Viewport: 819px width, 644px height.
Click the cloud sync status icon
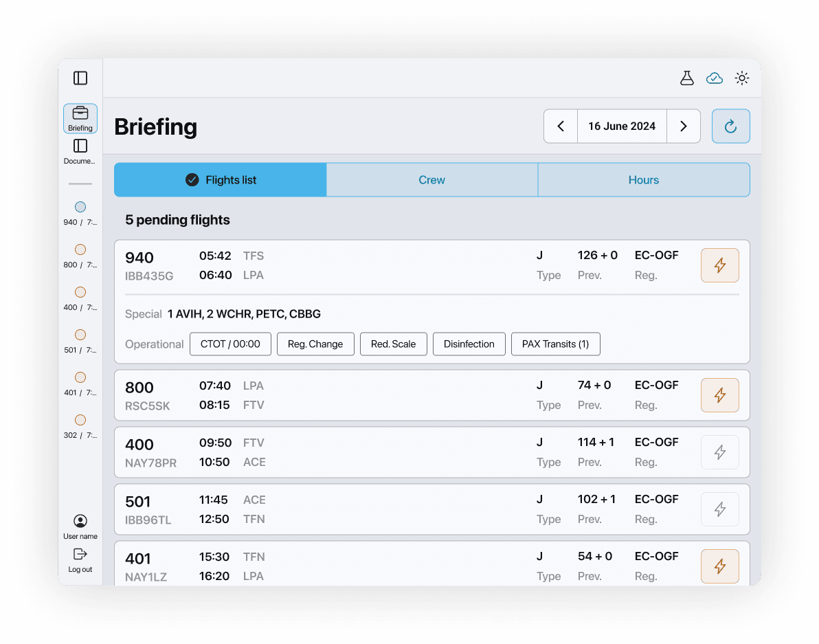714,78
